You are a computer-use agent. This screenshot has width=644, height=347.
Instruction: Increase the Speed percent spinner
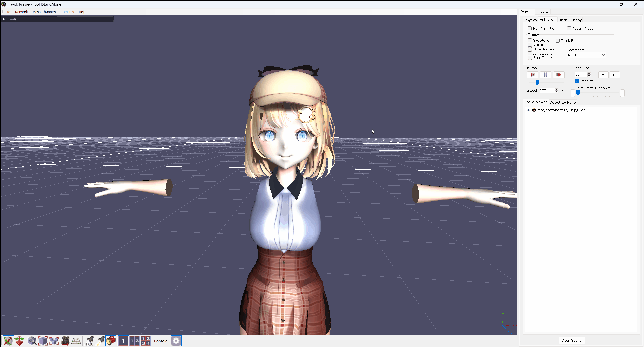(557, 89)
